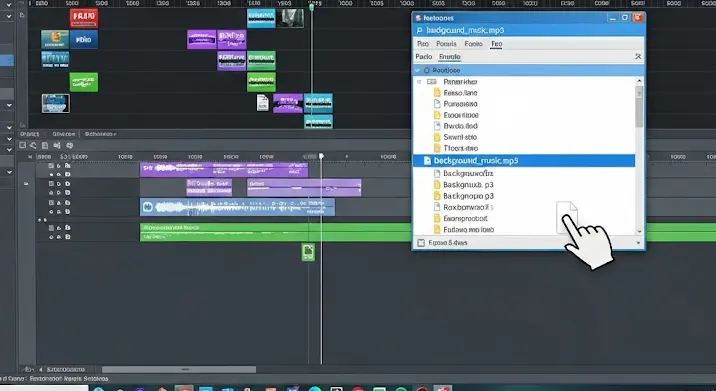Click the pin icon at dialog's right edge

click(638, 57)
